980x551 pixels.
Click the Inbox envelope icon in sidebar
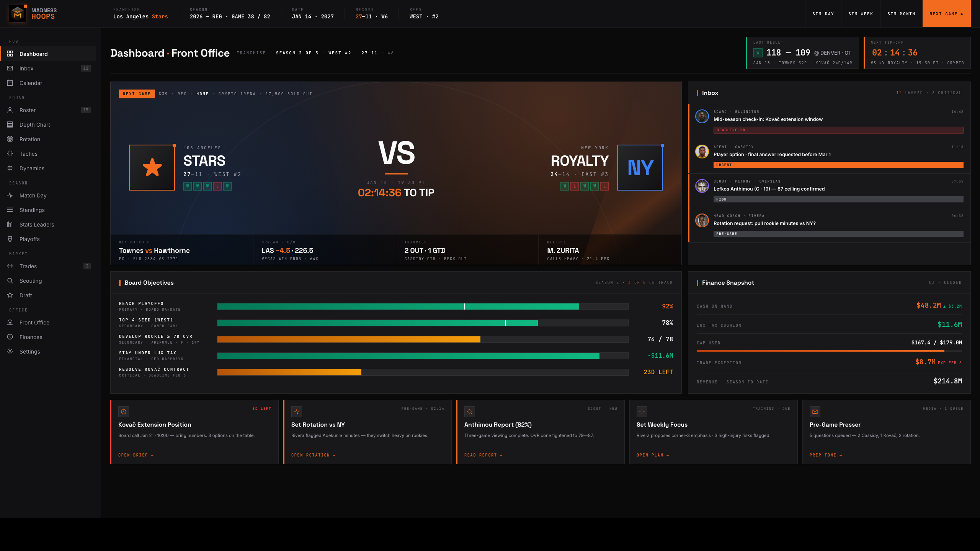10,68
